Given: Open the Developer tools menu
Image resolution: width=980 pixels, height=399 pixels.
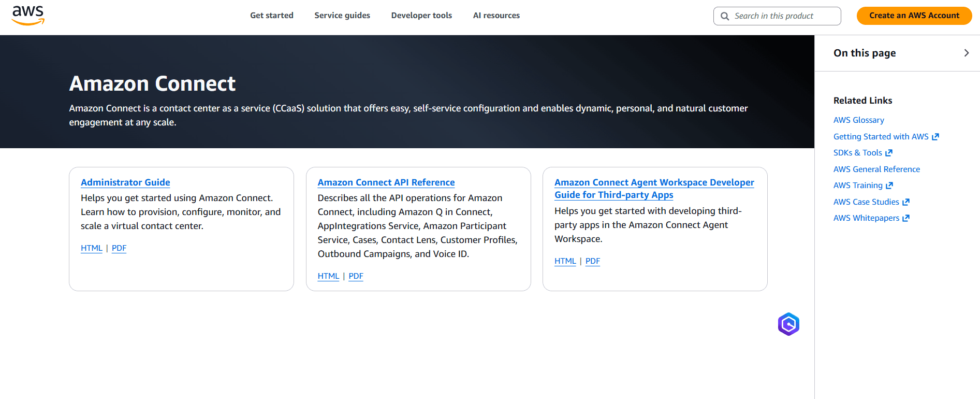Looking at the screenshot, I should (421, 16).
